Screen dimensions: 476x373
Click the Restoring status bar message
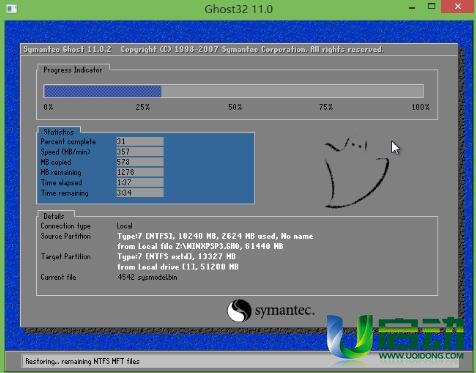(x=82, y=361)
